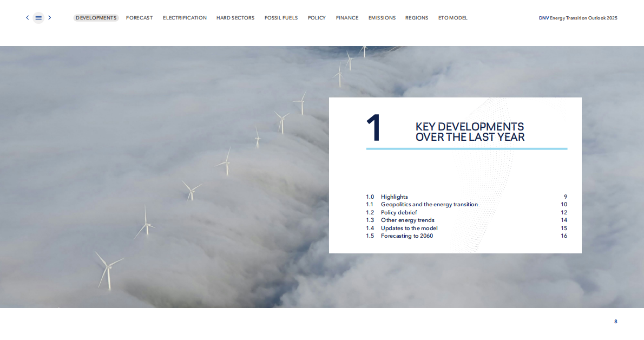
Task: Switch to the Forecast tab
Action: [x=139, y=18]
